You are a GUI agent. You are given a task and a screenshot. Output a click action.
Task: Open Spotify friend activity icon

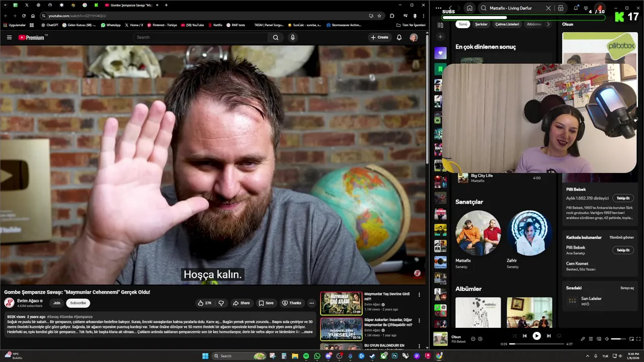(586, 8)
